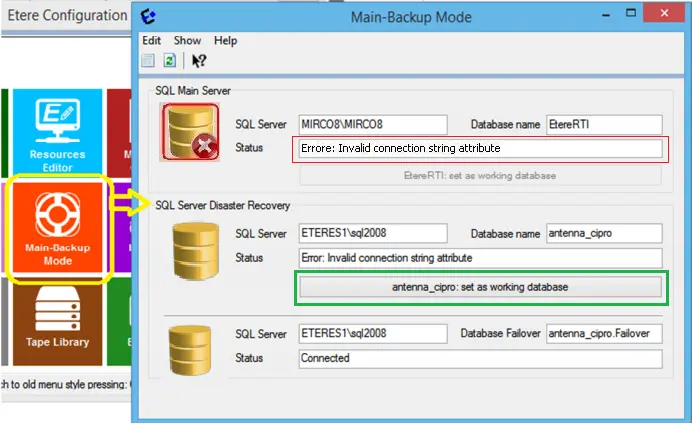Click the SQL Main Server error database icon

tap(194, 134)
